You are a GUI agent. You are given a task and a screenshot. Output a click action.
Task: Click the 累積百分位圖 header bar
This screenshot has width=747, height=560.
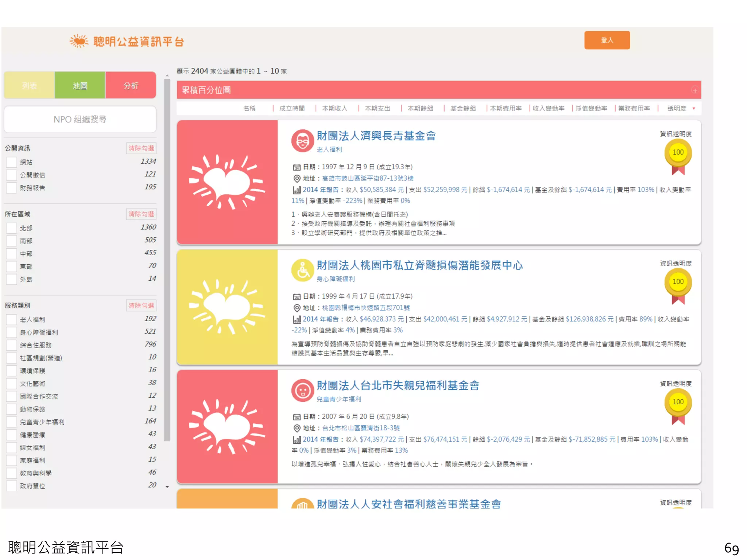pos(439,90)
